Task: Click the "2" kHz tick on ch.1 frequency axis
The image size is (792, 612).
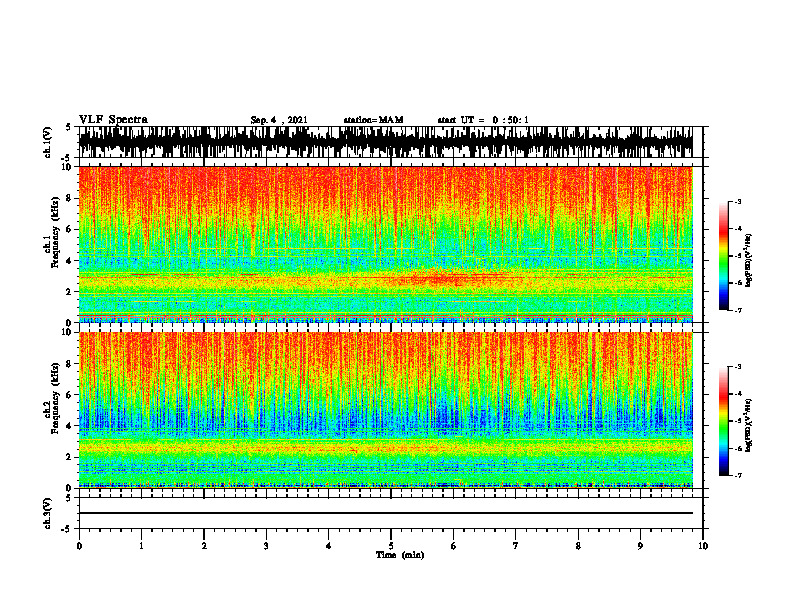Action: coord(70,292)
